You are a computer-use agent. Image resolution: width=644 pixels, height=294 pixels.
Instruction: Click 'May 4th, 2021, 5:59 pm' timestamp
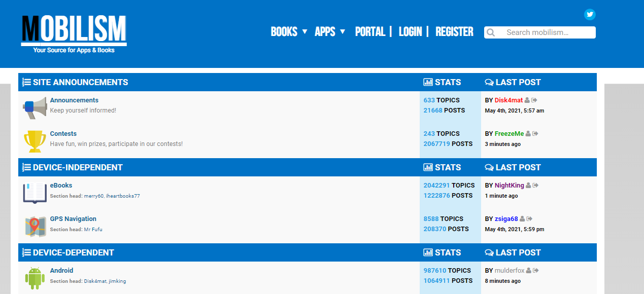pos(515,230)
